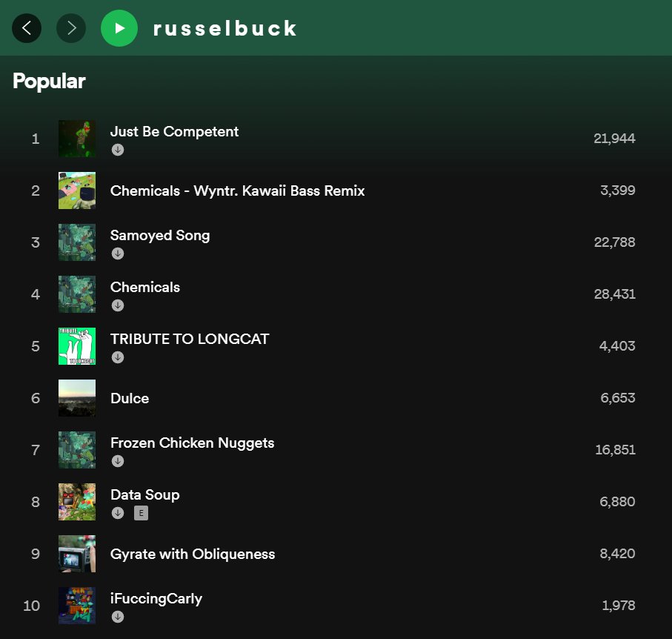The width and height of the screenshot is (672, 639).
Task: Click the downloaded icon under Chemicals track 4
Action: coord(118,305)
